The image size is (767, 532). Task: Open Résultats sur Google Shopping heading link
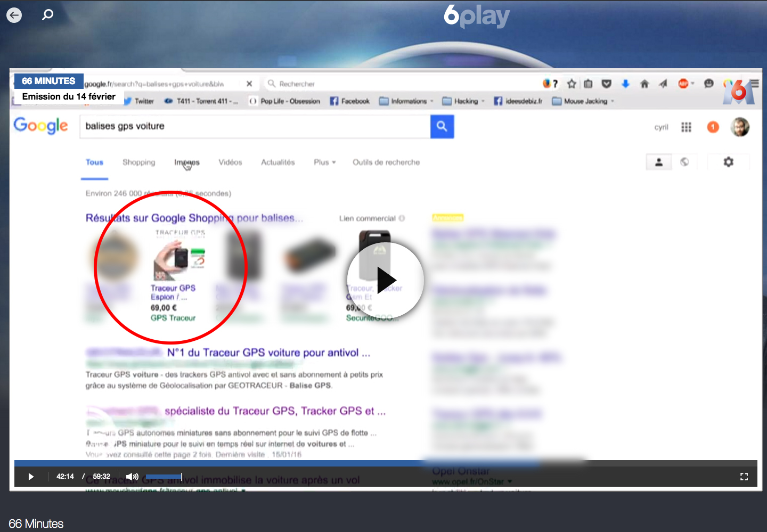coord(194,218)
